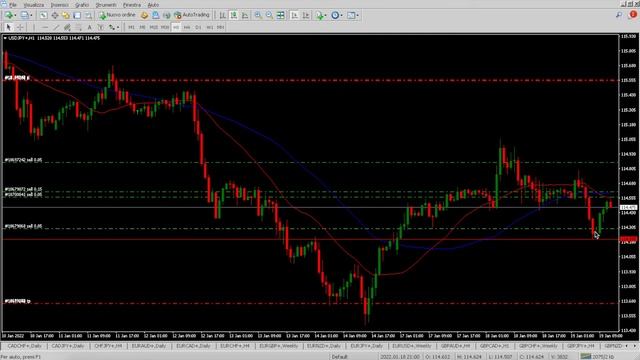Open the Inserisci menu

pyautogui.click(x=60, y=5)
